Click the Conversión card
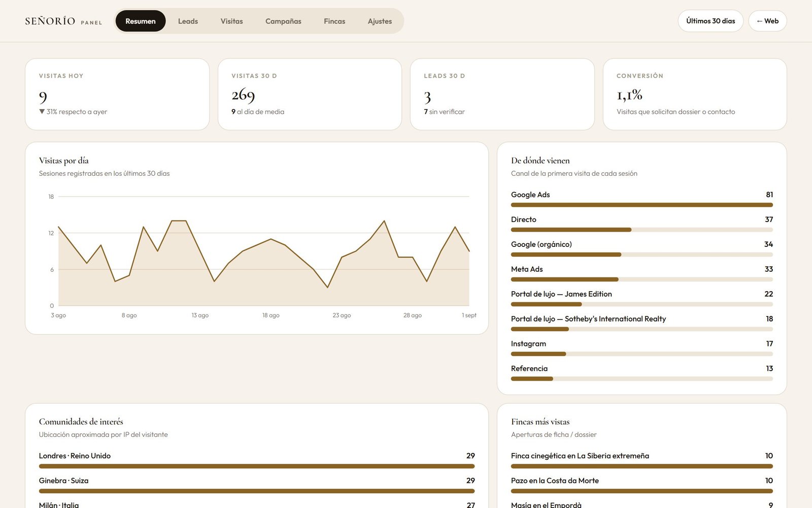 [695, 94]
